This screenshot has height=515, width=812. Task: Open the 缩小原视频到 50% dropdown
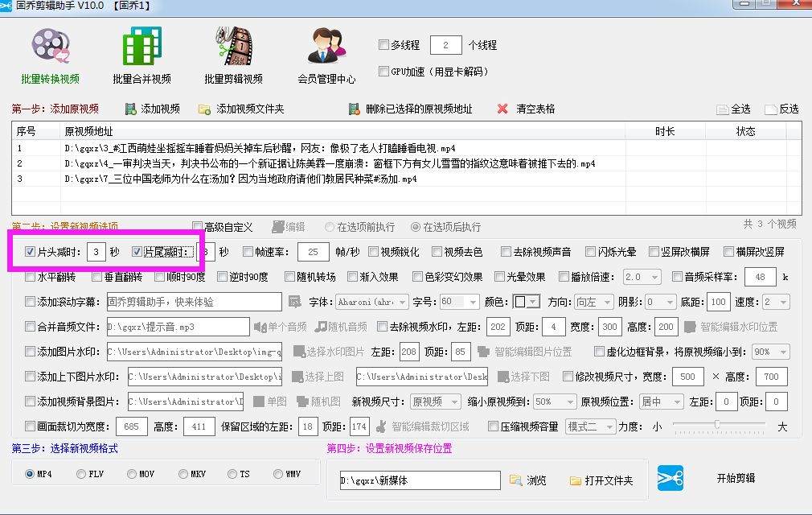tap(555, 402)
